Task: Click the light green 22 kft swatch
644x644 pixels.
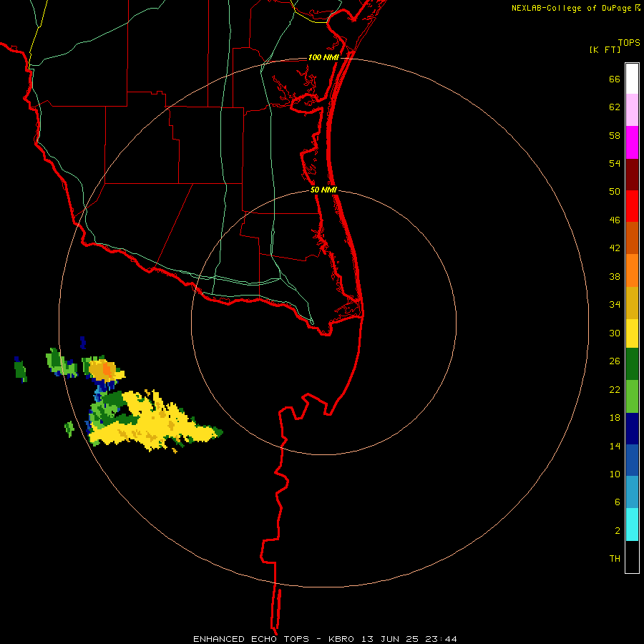Action: [x=632, y=396]
